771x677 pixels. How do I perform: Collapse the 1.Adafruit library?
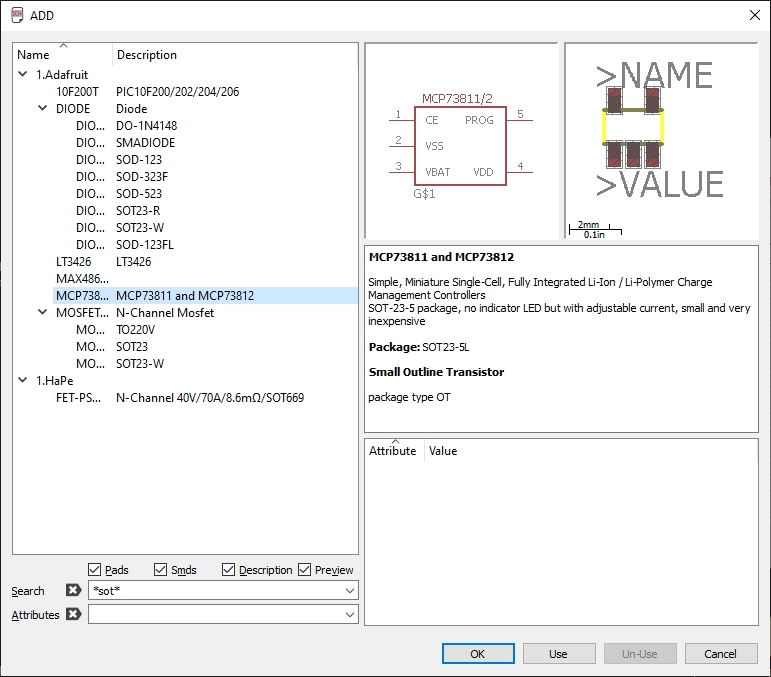point(23,74)
